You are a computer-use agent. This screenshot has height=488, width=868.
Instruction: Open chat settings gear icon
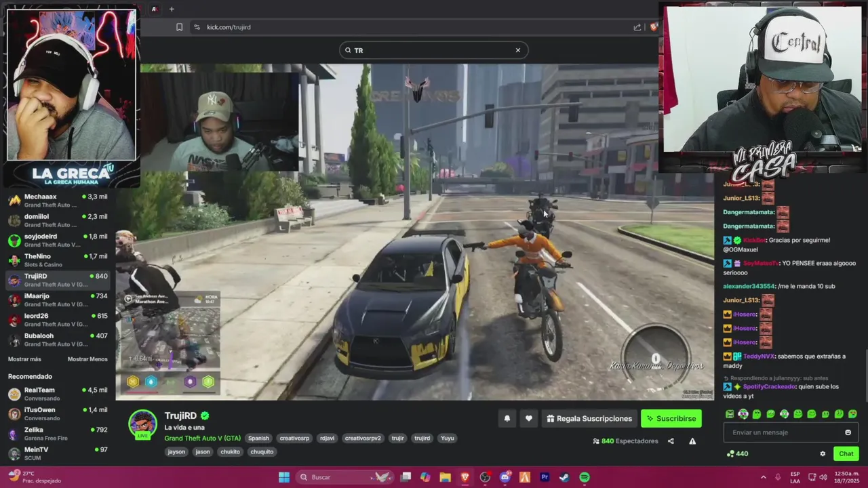(823, 453)
